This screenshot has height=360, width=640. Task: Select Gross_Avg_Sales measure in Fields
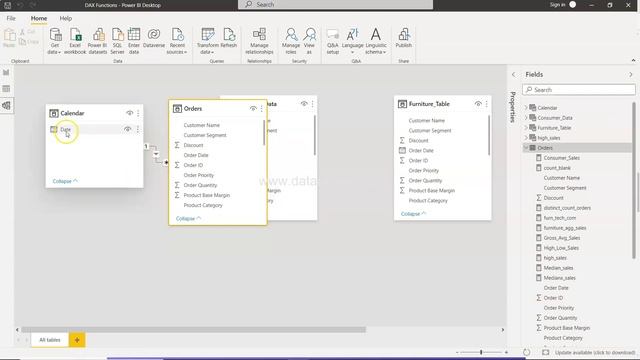pyautogui.click(x=562, y=238)
